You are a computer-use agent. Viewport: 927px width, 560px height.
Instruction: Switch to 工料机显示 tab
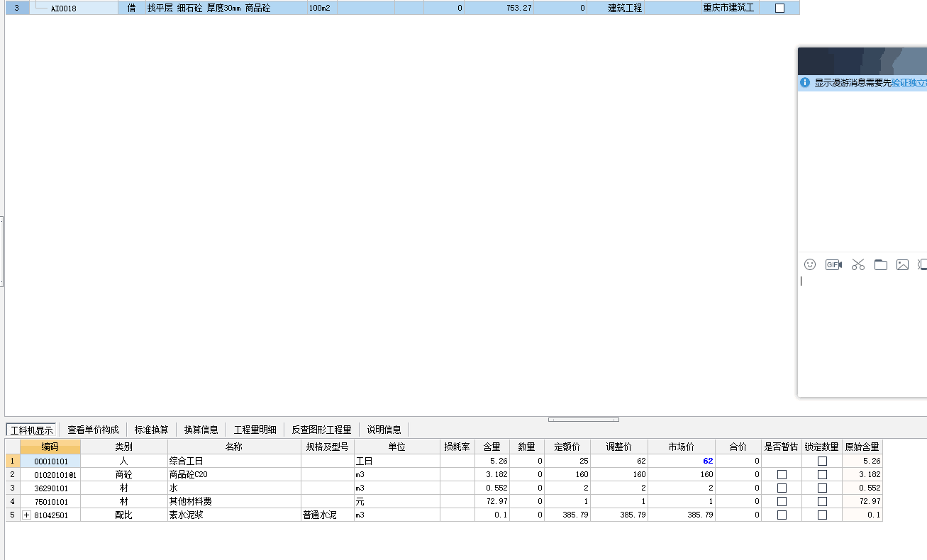(x=32, y=430)
